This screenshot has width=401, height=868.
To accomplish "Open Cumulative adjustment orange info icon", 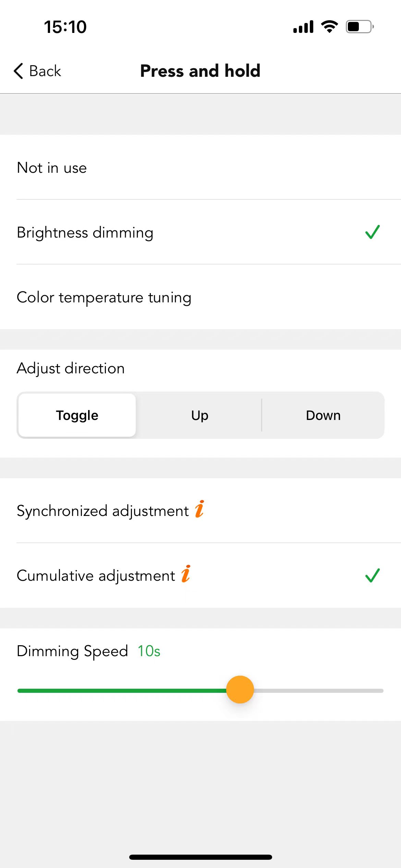I will pyautogui.click(x=186, y=574).
